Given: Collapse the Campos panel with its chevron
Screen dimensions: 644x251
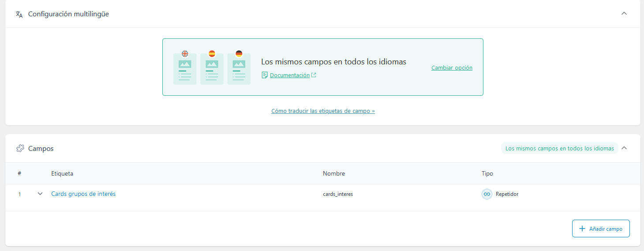Looking at the screenshot, I should pos(624,148).
